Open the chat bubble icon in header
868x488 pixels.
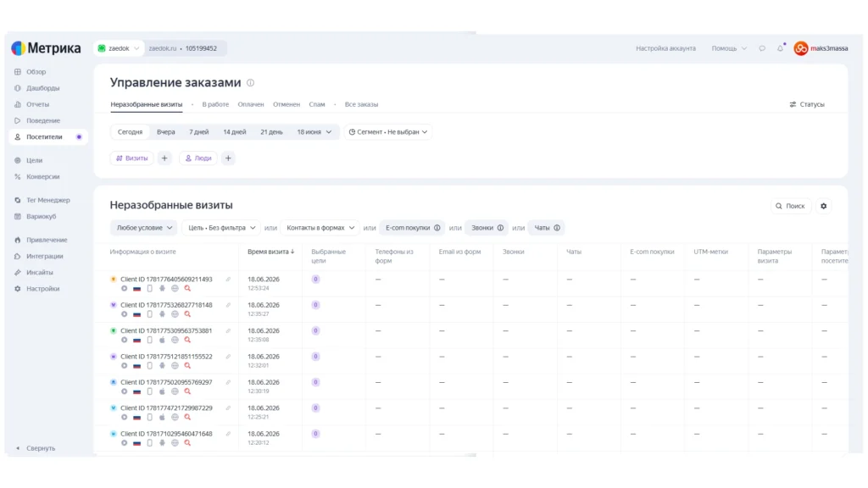[762, 48]
